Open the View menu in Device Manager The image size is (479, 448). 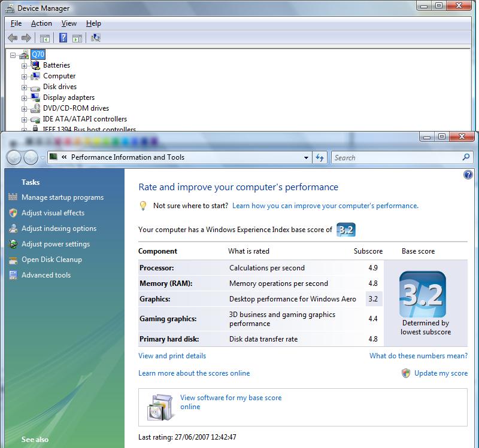coord(69,23)
